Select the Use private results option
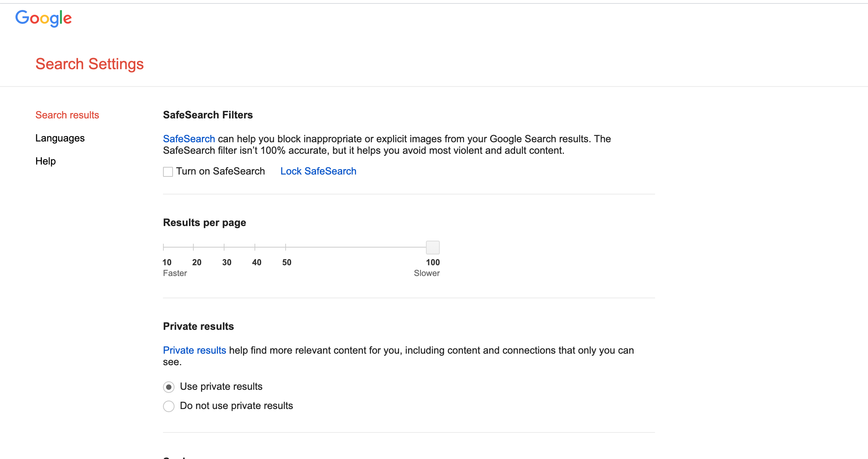 click(169, 387)
